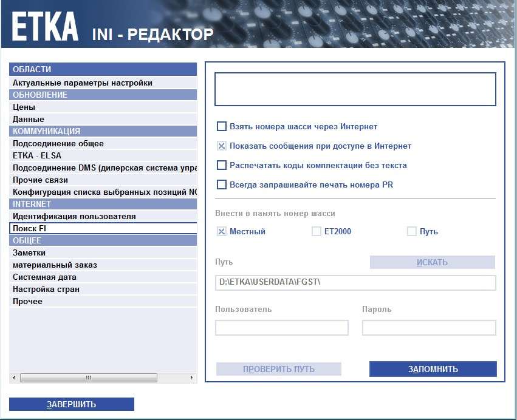The image size is (517, 420).
Task: Open 'Заметки' settings
Action: pos(103,252)
